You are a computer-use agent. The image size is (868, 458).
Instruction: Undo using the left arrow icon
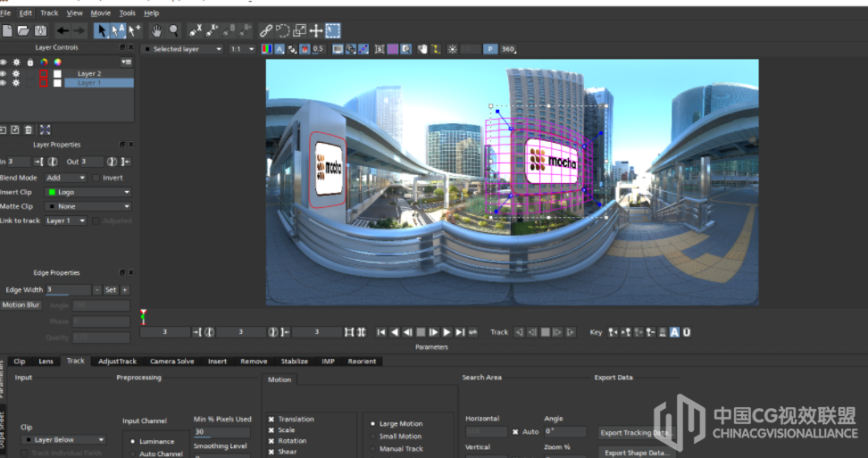[x=63, y=31]
